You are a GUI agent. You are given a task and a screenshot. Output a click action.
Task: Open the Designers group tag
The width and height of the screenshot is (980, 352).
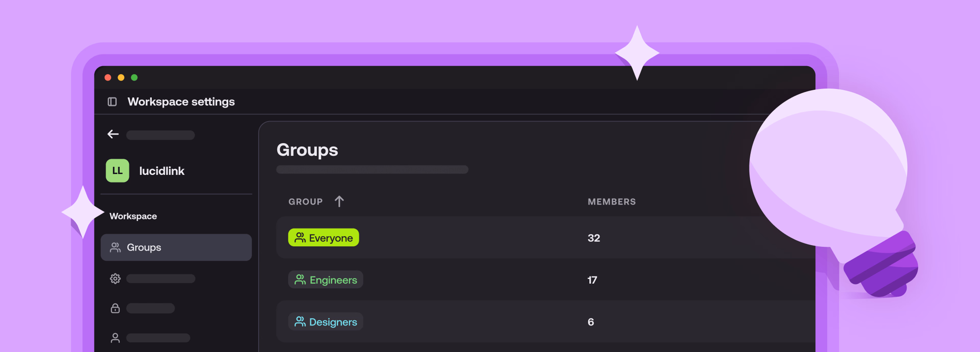tap(325, 322)
